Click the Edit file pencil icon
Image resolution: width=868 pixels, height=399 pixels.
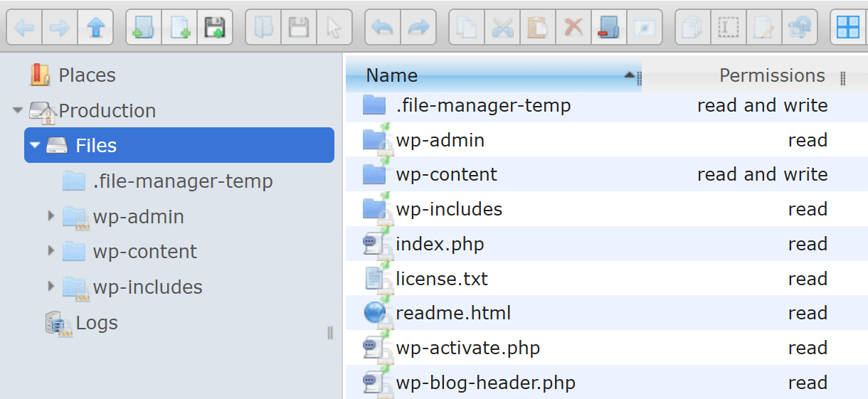pos(764,28)
